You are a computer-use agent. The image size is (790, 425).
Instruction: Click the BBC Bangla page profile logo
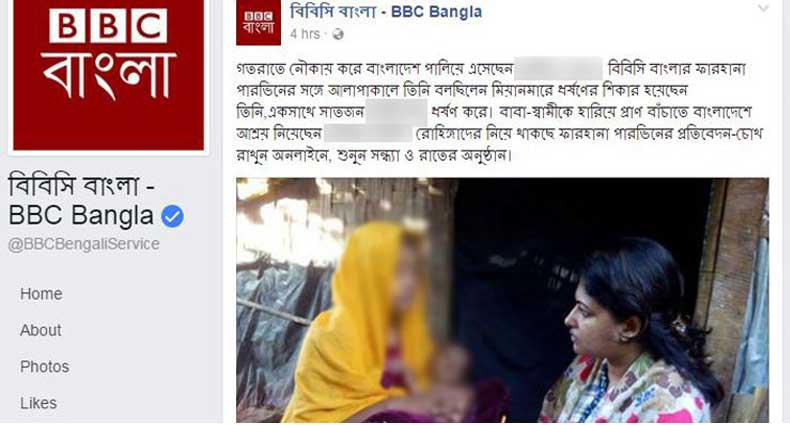click(108, 75)
